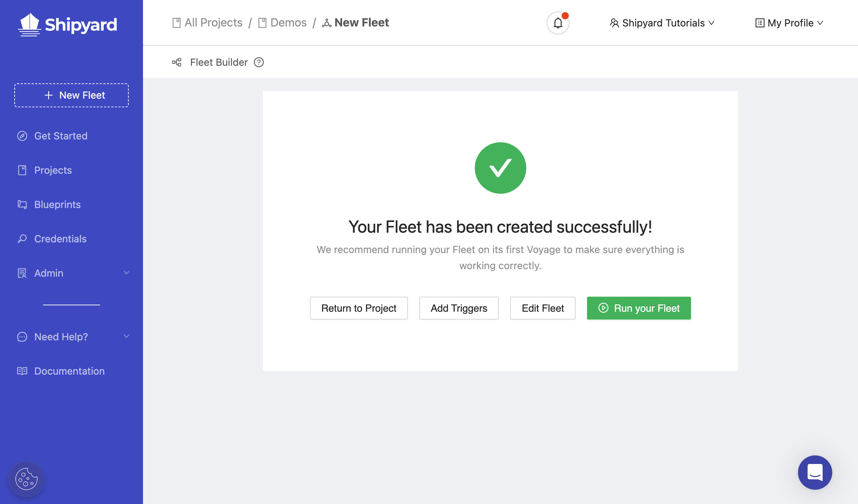Click the Return to Project button

click(359, 308)
